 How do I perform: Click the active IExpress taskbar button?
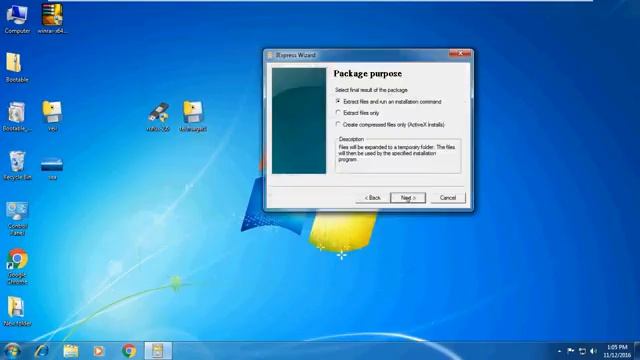tap(158, 351)
